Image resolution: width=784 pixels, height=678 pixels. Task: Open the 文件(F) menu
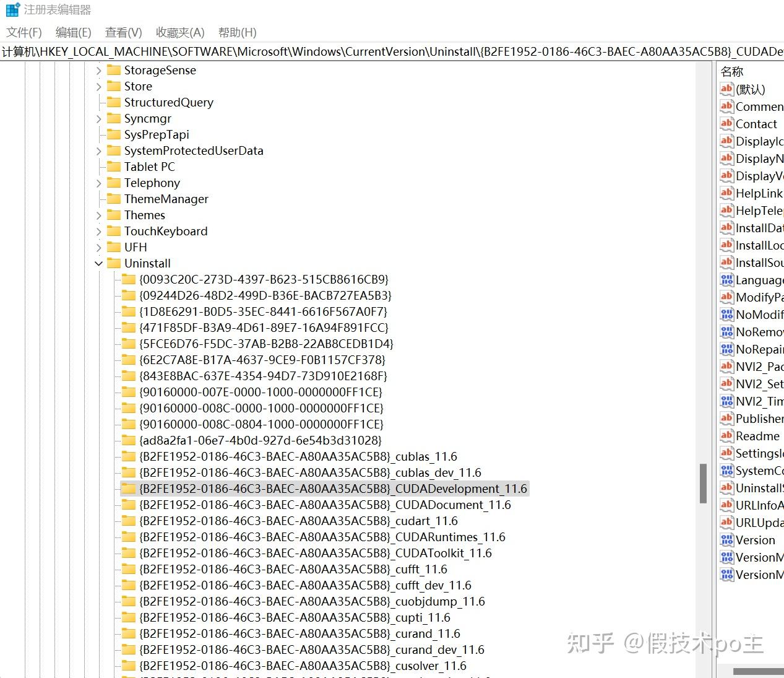pyautogui.click(x=24, y=32)
